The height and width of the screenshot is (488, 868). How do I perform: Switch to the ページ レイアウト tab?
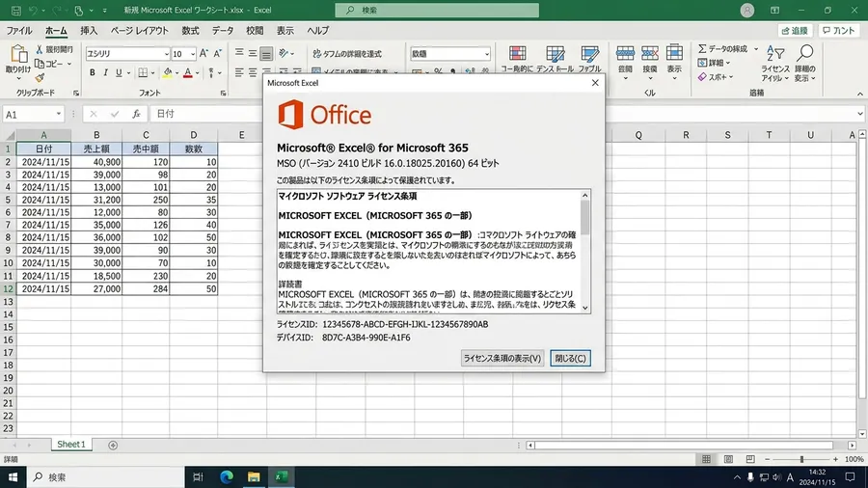click(140, 31)
